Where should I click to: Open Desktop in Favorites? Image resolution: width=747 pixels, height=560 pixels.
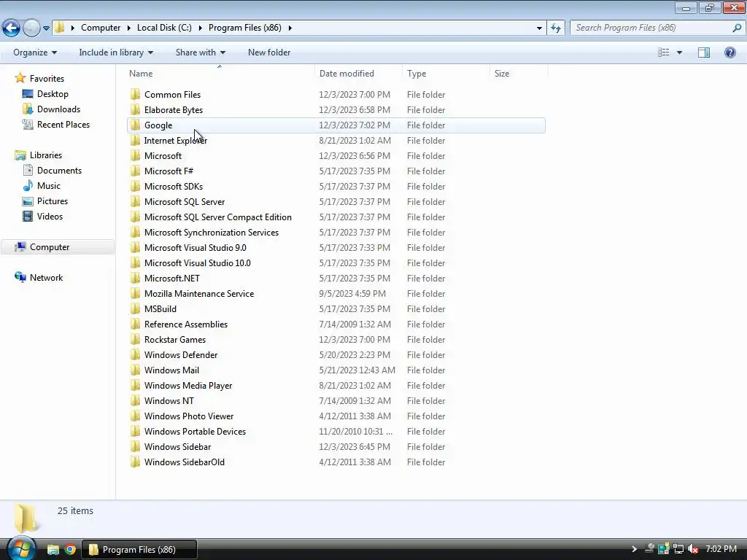(x=53, y=94)
